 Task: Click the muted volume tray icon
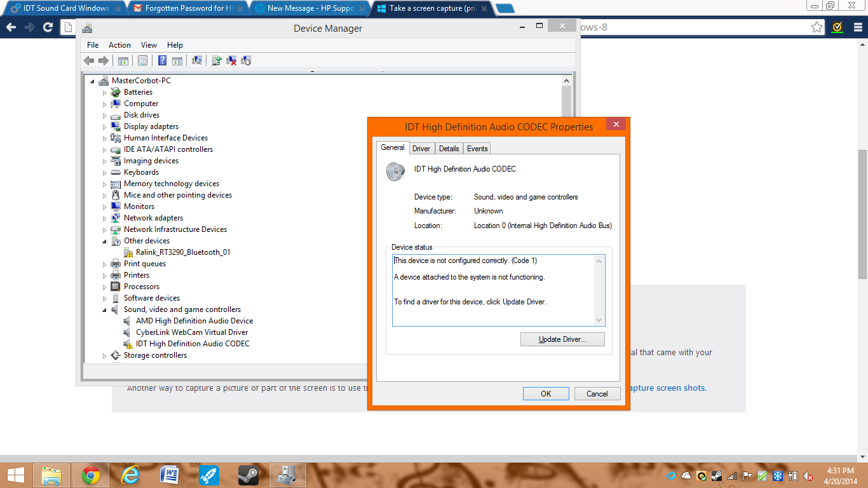point(809,476)
